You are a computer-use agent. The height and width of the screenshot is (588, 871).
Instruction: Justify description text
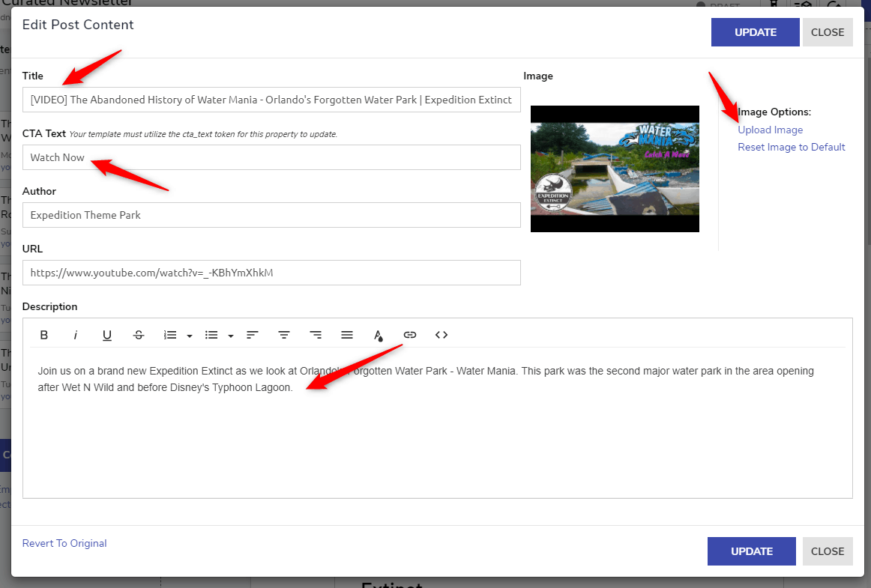(347, 335)
